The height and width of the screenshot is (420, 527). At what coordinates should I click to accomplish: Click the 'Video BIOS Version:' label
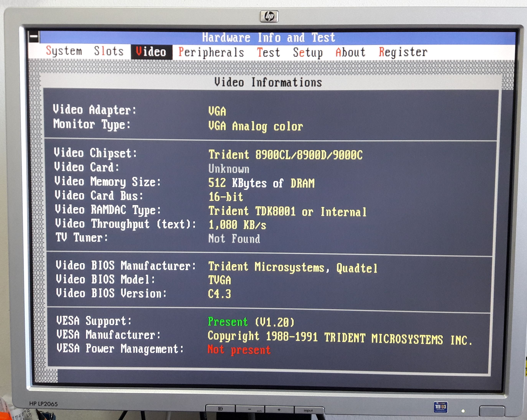click(x=111, y=293)
